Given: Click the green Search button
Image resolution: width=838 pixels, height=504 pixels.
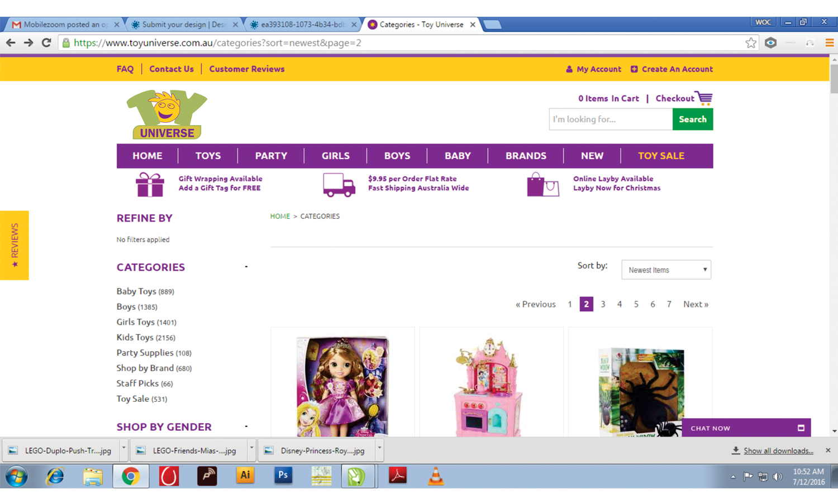Looking at the screenshot, I should click(x=693, y=119).
